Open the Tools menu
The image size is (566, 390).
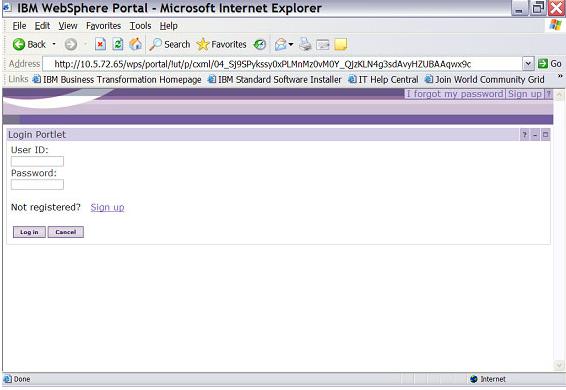pos(140,26)
